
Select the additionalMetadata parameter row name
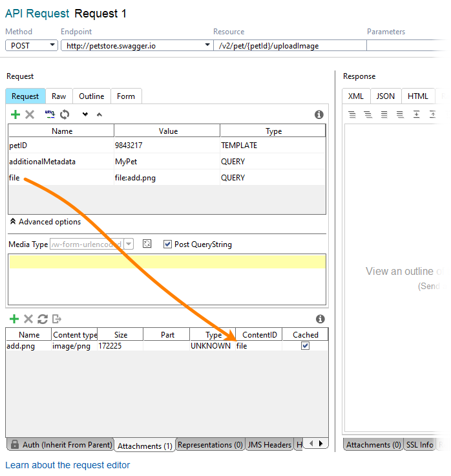coord(61,162)
